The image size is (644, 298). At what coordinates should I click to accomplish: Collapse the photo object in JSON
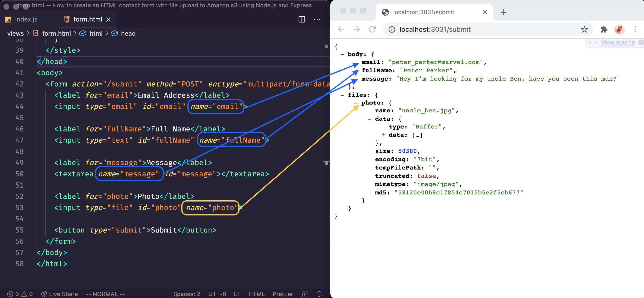[x=356, y=103]
